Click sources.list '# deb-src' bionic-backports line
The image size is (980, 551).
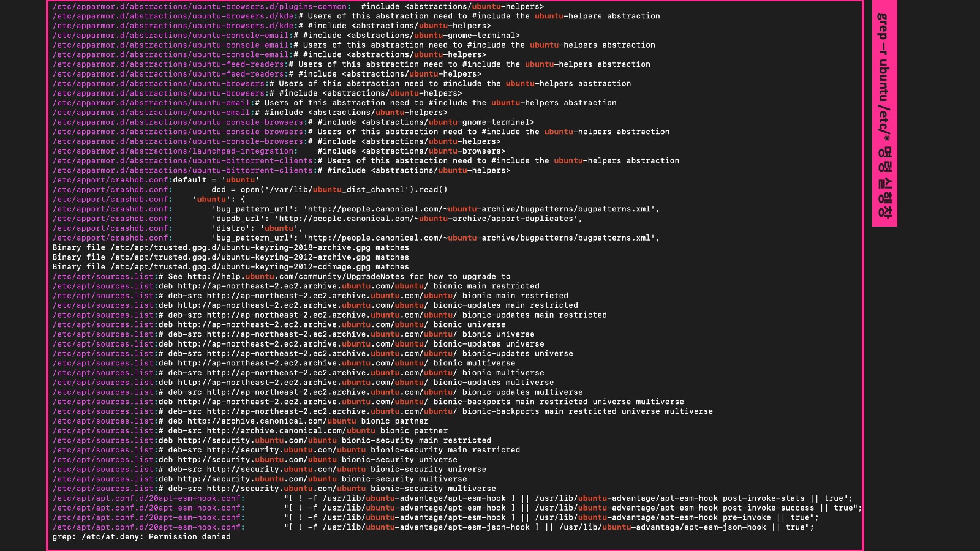point(383,411)
